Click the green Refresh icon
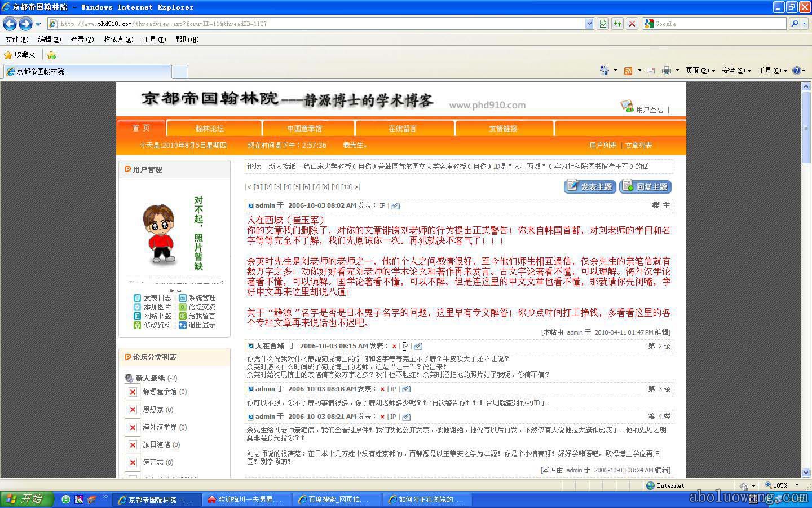Viewport: 812px width, 508px height. pyautogui.click(x=617, y=24)
